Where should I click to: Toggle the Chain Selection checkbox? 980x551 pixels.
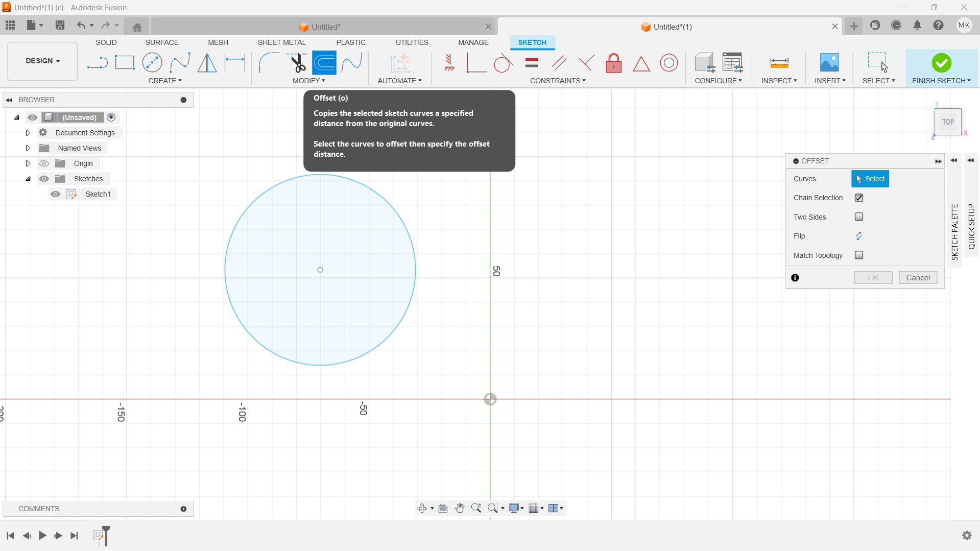tap(859, 198)
